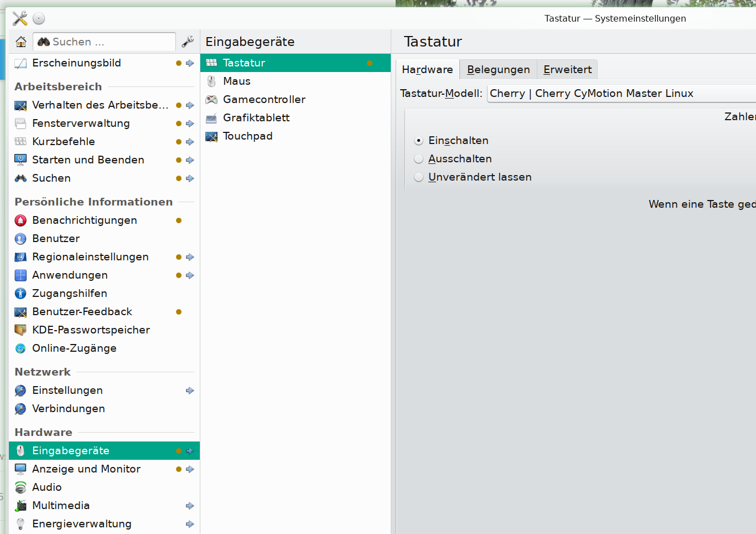The height and width of the screenshot is (534, 756).
Task: Open the Tastatur-Modell dropdown
Action: tap(620, 94)
